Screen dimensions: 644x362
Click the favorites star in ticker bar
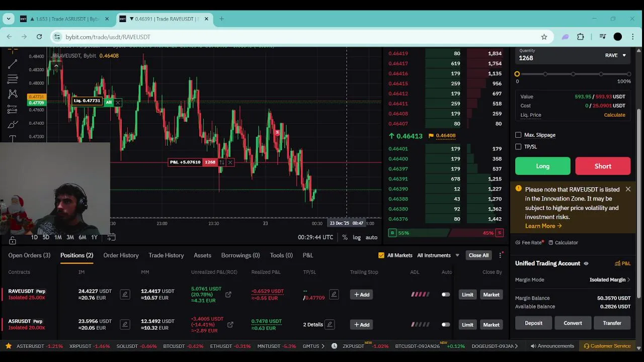tap(9, 346)
